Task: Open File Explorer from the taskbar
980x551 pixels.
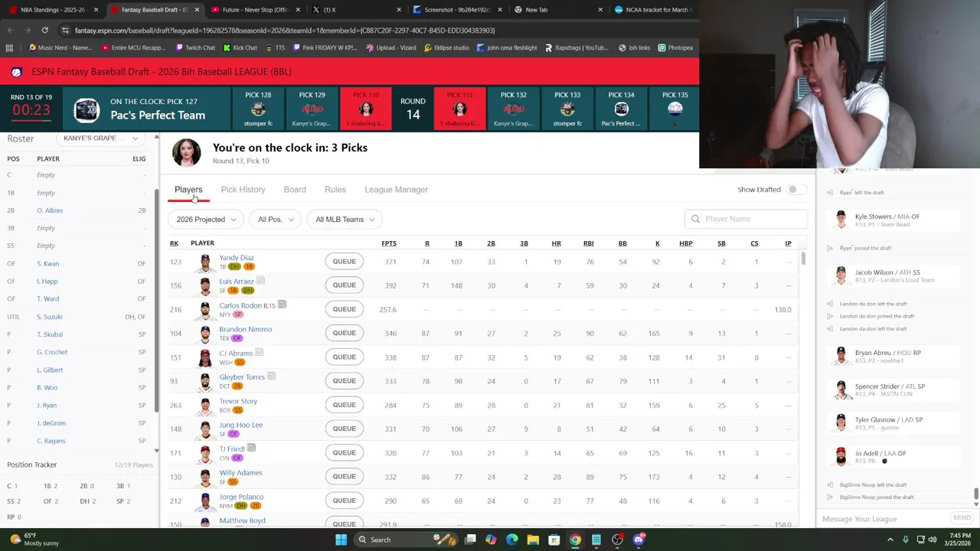Action: click(533, 540)
